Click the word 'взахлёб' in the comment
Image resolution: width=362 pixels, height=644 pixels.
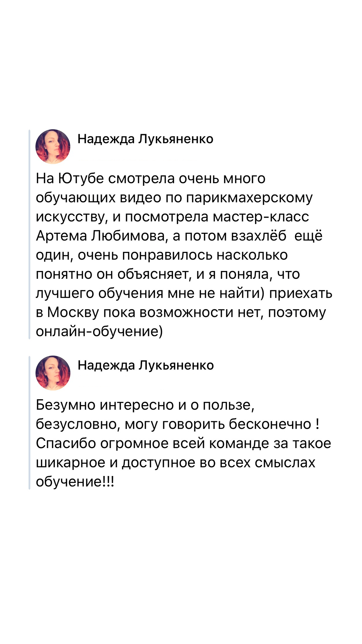click(259, 236)
